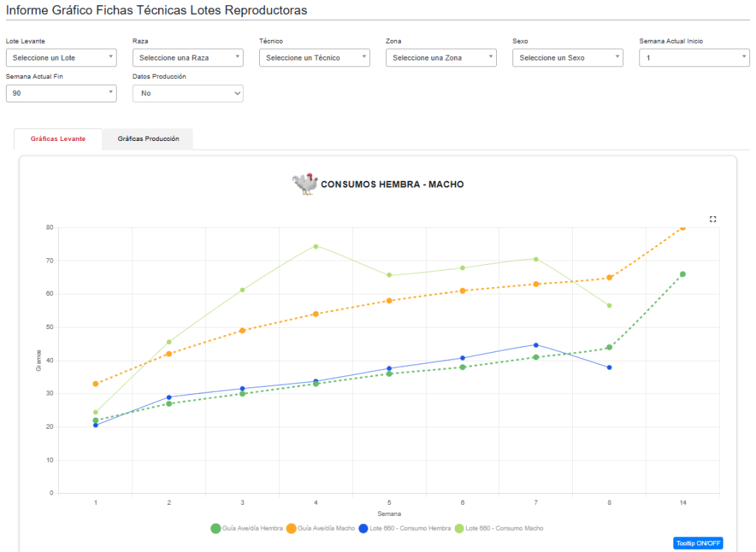The width and height of the screenshot is (756, 552).
Task: Switch to the Gráficas Levante tab
Action: (58, 139)
